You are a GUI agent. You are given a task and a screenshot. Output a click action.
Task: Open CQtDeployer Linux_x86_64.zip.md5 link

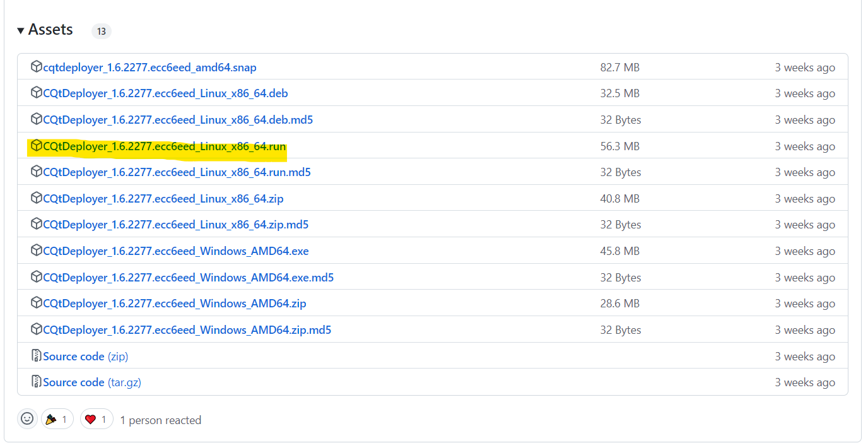(x=175, y=225)
